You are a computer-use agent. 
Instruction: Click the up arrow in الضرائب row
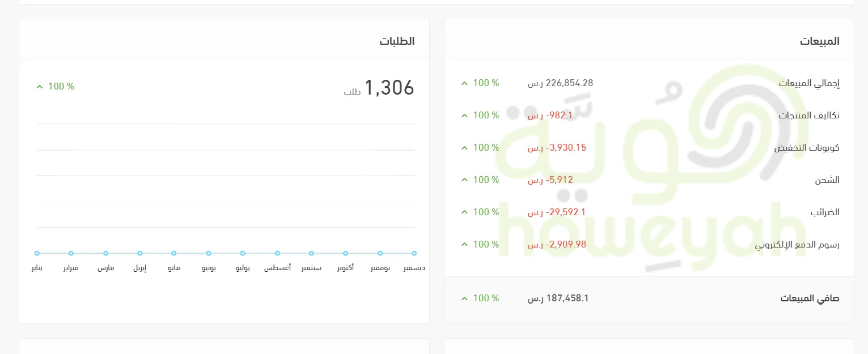(x=464, y=212)
